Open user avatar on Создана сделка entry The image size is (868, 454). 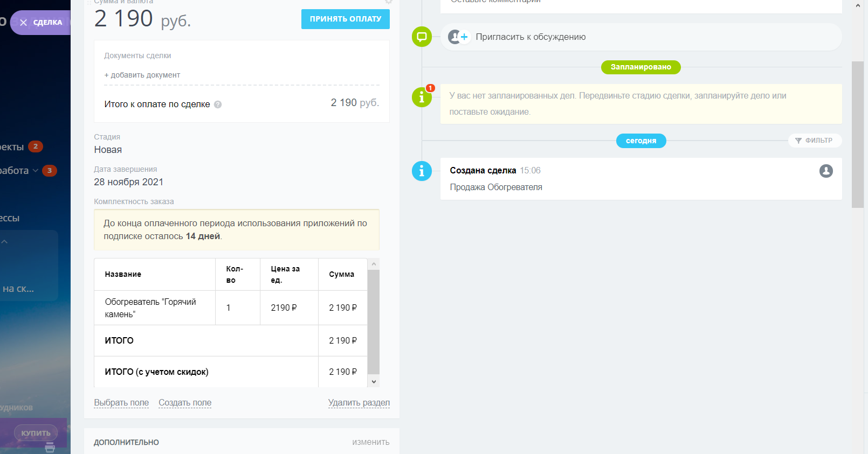click(x=826, y=171)
